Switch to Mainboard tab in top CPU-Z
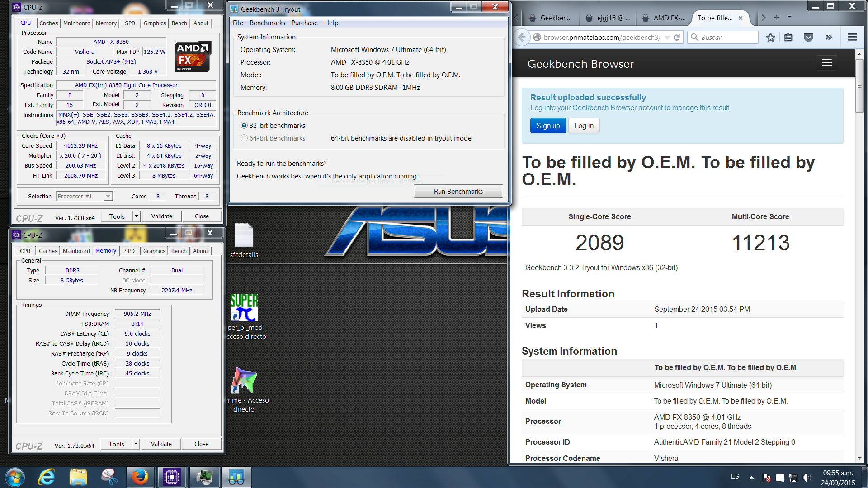The width and height of the screenshot is (868, 488). click(76, 23)
